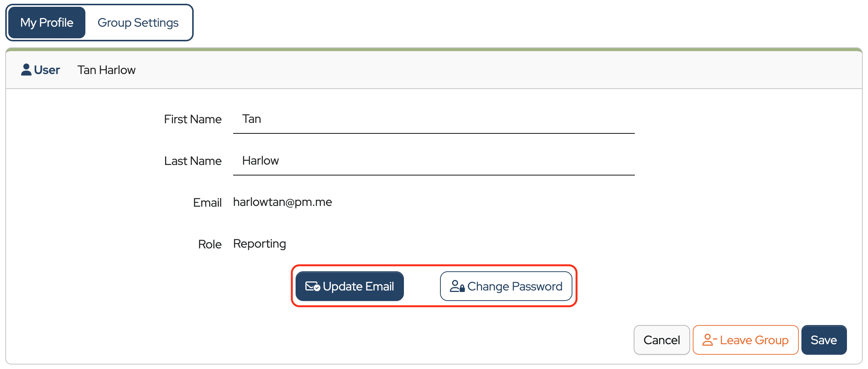Click the Leave Group button
This screenshot has height=369, width=868.
746,340
